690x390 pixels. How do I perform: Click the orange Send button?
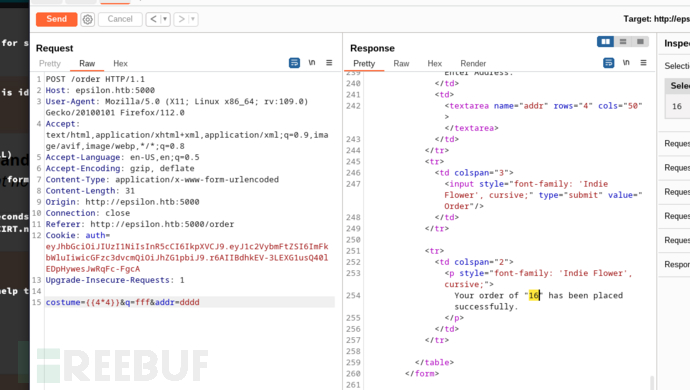(56, 19)
